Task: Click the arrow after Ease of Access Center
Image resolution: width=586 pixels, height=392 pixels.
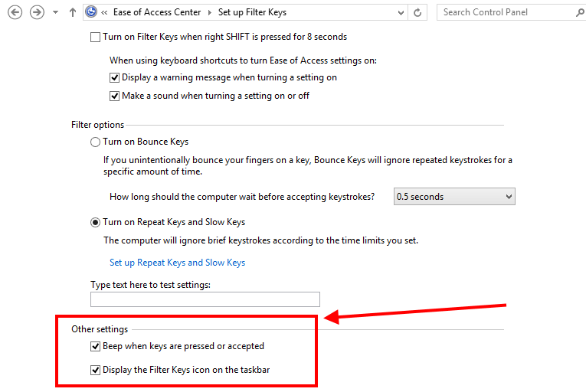Action: point(209,12)
